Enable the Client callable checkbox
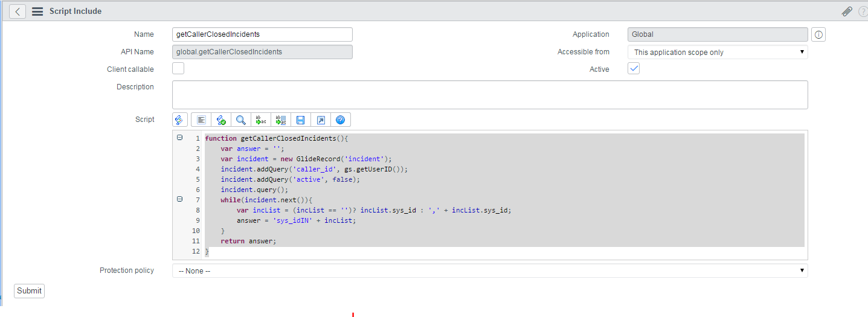868x317 pixels. (178, 68)
